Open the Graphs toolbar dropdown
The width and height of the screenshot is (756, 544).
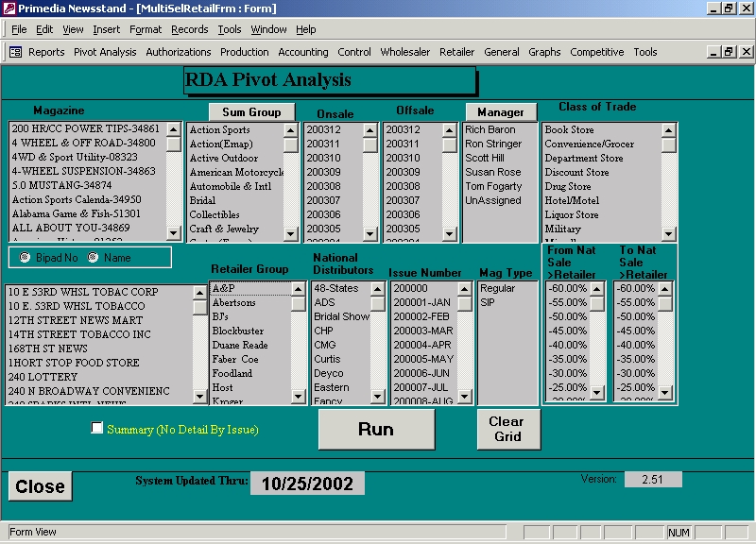click(x=544, y=52)
